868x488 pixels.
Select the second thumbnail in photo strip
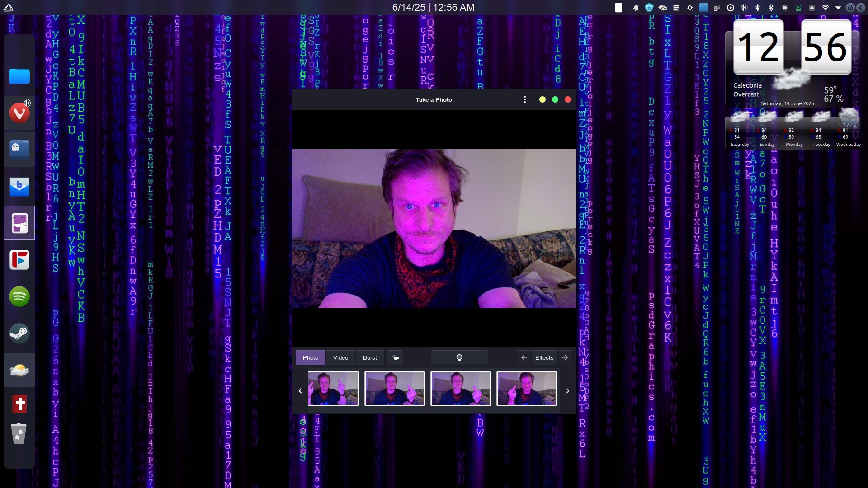[x=395, y=389]
